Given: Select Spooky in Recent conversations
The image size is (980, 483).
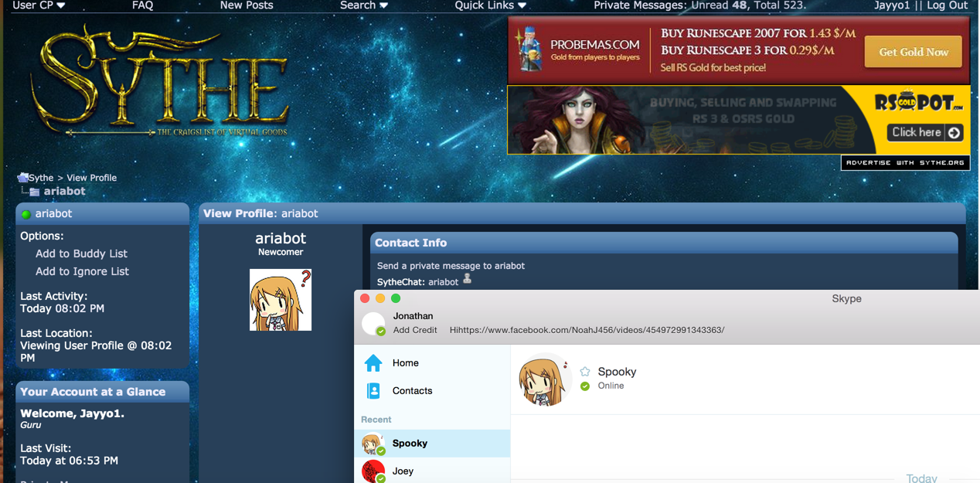Looking at the screenshot, I should [x=432, y=444].
